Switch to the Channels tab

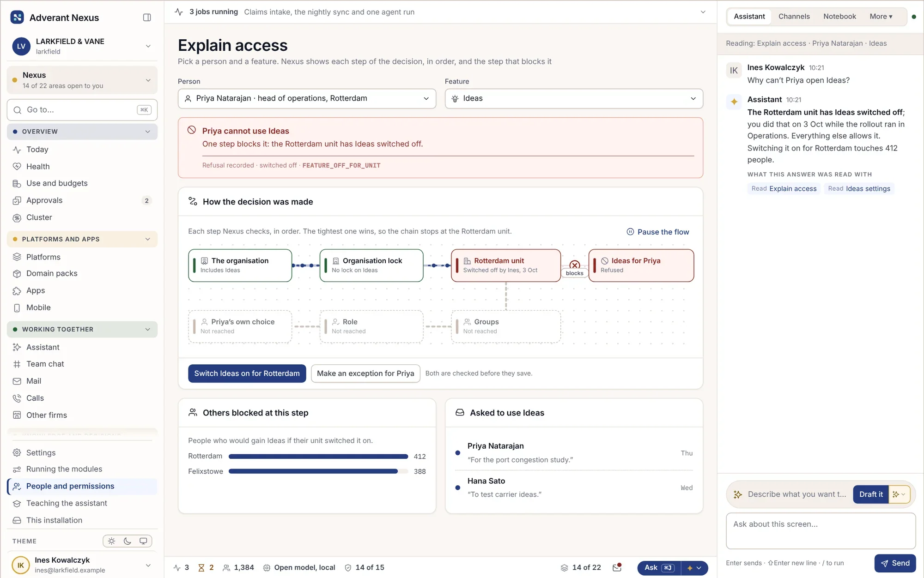(x=794, y=17)
